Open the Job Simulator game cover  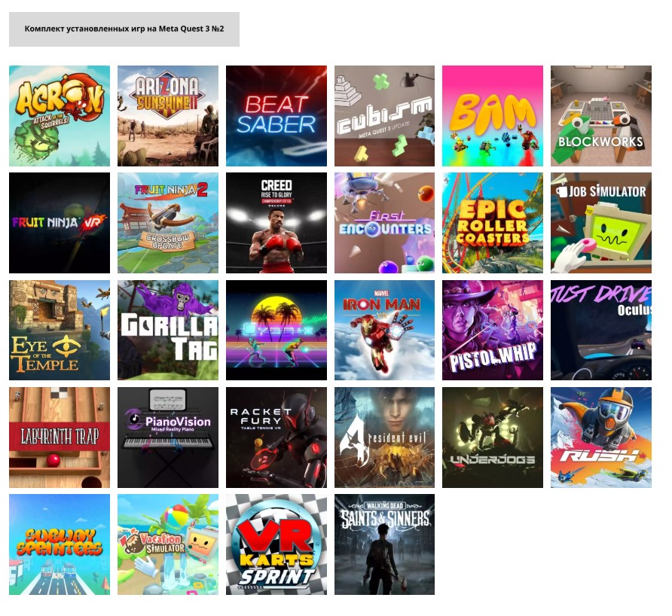pos(601,223)
